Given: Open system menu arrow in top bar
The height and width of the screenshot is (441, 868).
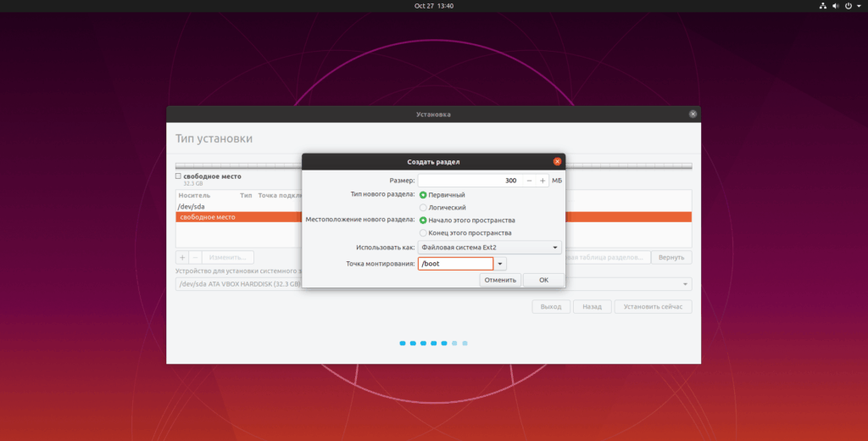Looking at the screenshot, I should [860, 6].
